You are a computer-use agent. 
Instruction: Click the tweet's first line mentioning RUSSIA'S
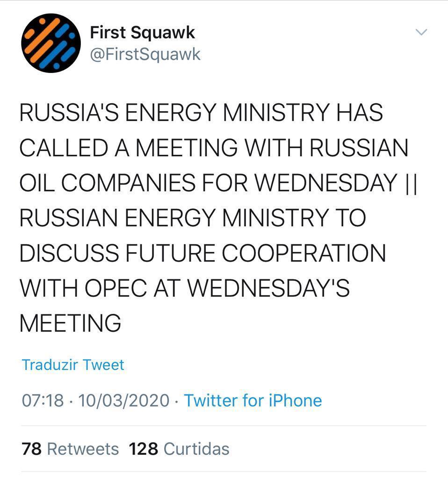201,114
